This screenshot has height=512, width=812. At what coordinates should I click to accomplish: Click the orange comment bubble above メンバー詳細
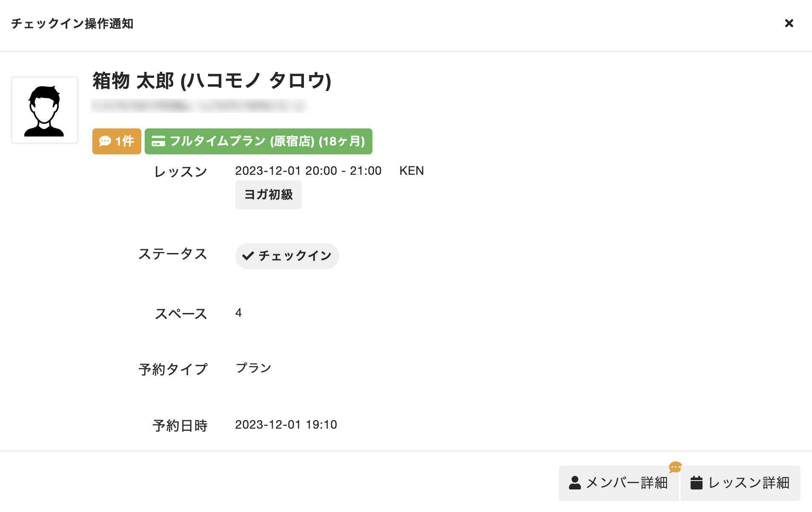(675, 467)
